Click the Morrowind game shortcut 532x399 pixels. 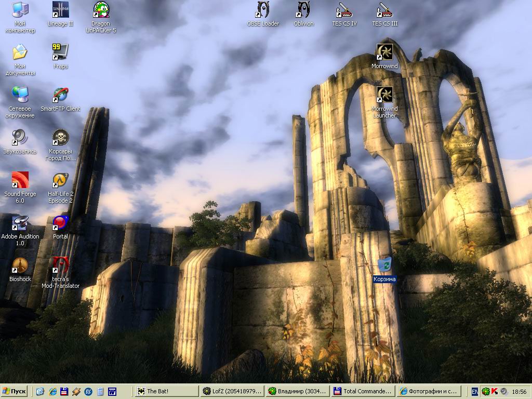pyautogui.click(x=384, y=57)
